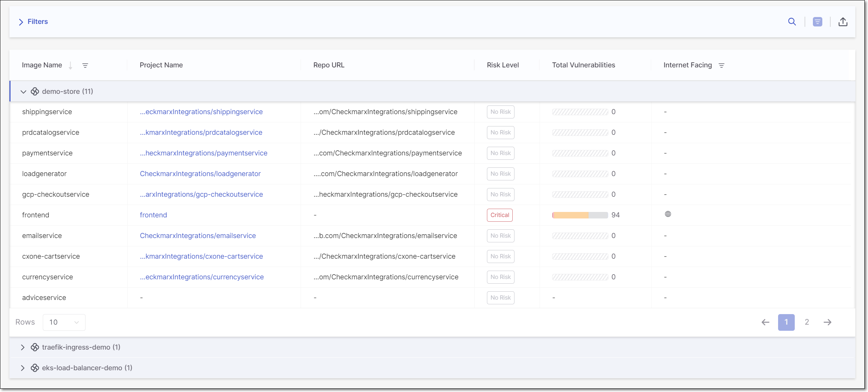Click the emailservice repo URL cell
The height and width of the screenshot is (392, 868).
pos(385,236)
